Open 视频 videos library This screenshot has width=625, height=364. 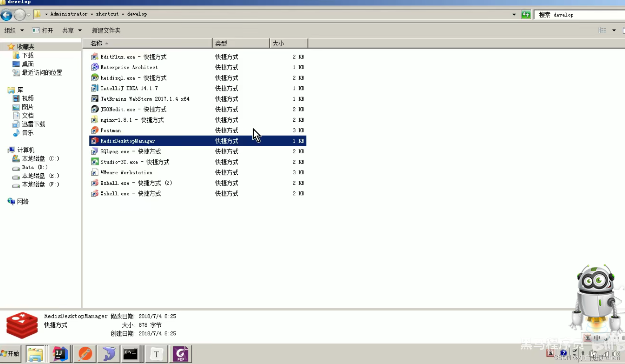28,98
